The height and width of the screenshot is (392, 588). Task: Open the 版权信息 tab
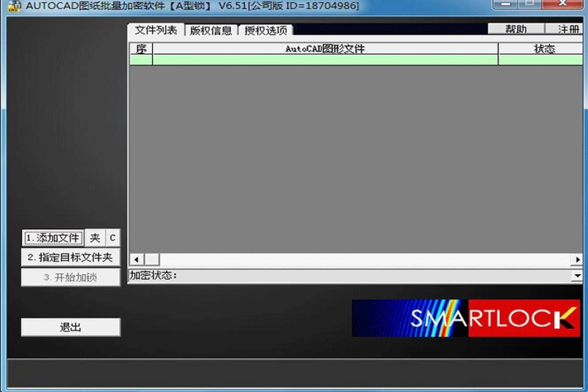click(211, 30)
